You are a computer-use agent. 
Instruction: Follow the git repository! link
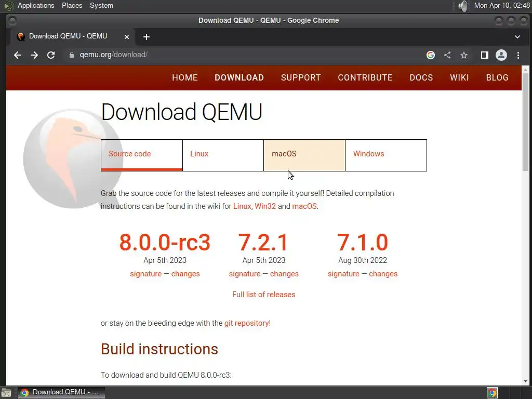(247, 323)
